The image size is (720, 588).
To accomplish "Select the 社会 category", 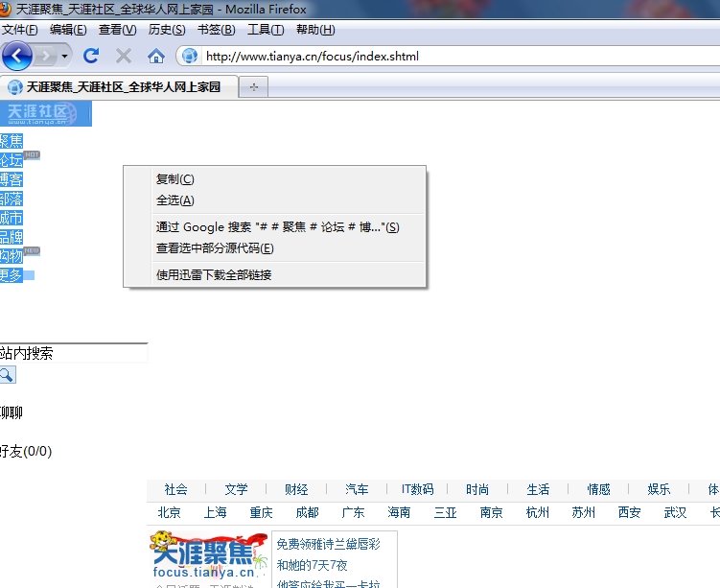I will click(x=175, y=489).
